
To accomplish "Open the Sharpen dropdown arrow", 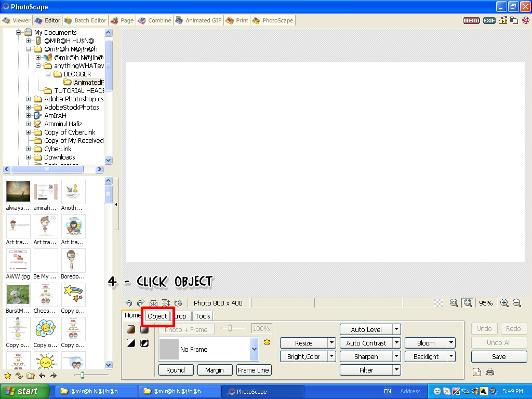I will [x=396, y=356].
